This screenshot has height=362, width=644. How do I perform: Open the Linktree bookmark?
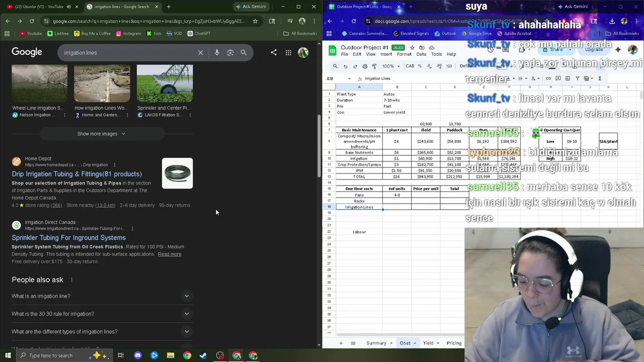coord(58,34)
